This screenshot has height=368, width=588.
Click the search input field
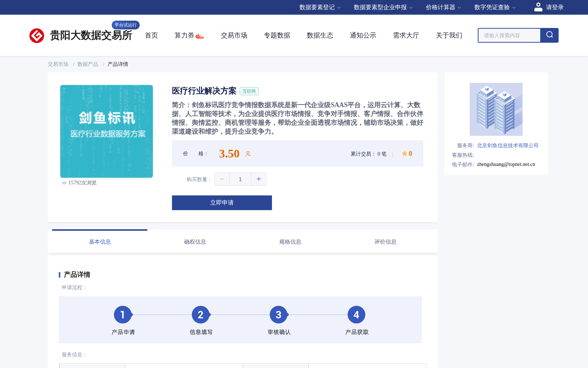tap(509, 35)
